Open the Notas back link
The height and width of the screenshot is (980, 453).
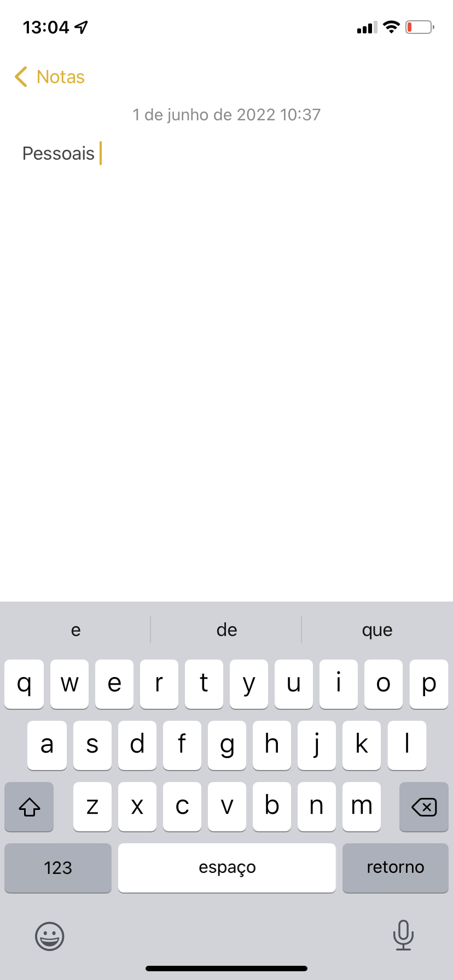tap(61, 77)
